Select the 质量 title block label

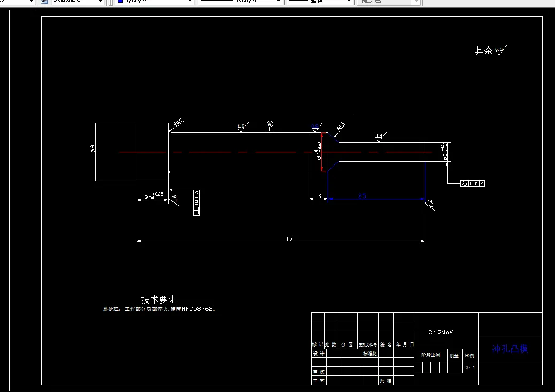pos(454,356)
